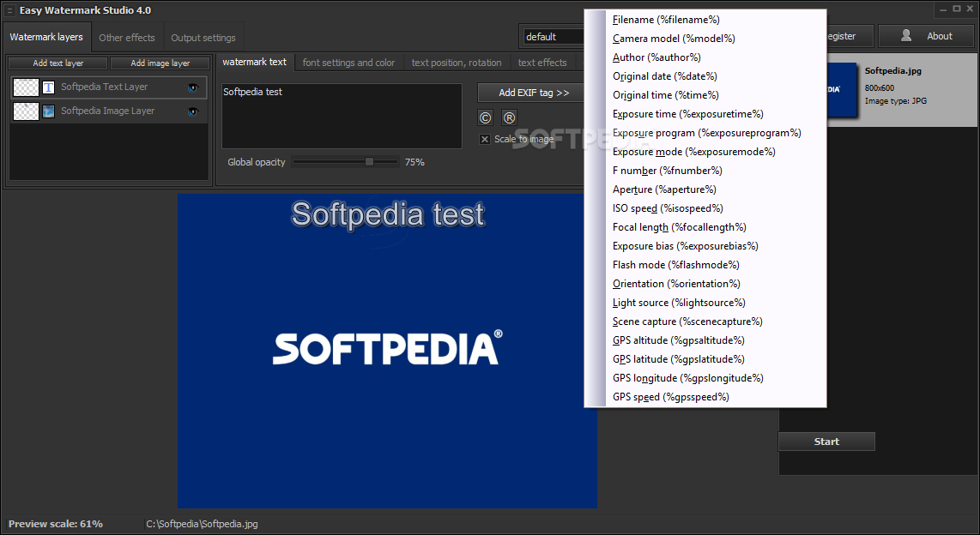The image size is (980, 535).
Task: Select Exposure program (%exposureprogram%) entry
Action: click(705, 133)
